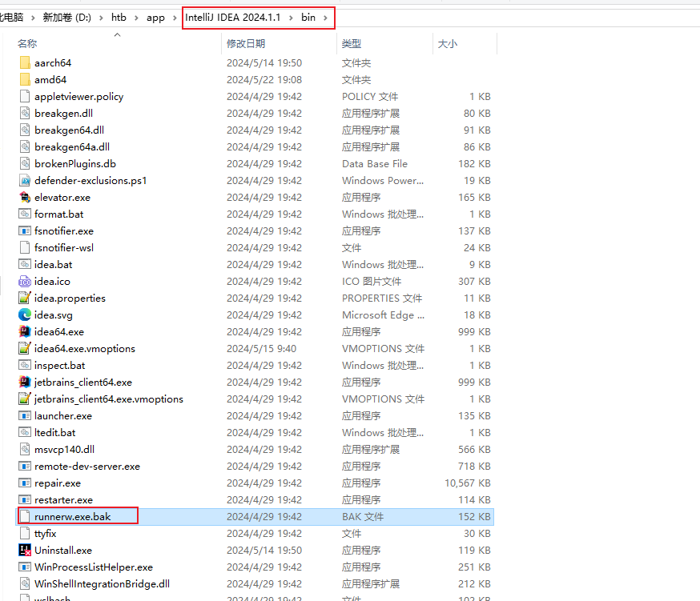Click the WinProcessListHelper.exe icon
The width and height of the screenshot is (700, 601).
coord(25,567)
